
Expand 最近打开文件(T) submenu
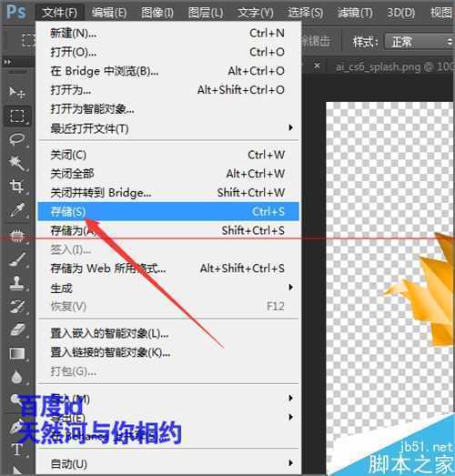coord(168,128)
